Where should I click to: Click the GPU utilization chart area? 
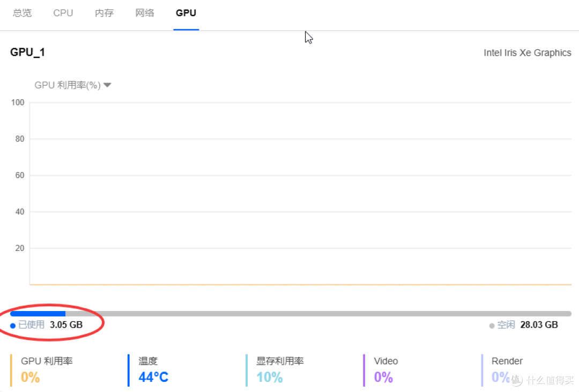coord(300,193)
